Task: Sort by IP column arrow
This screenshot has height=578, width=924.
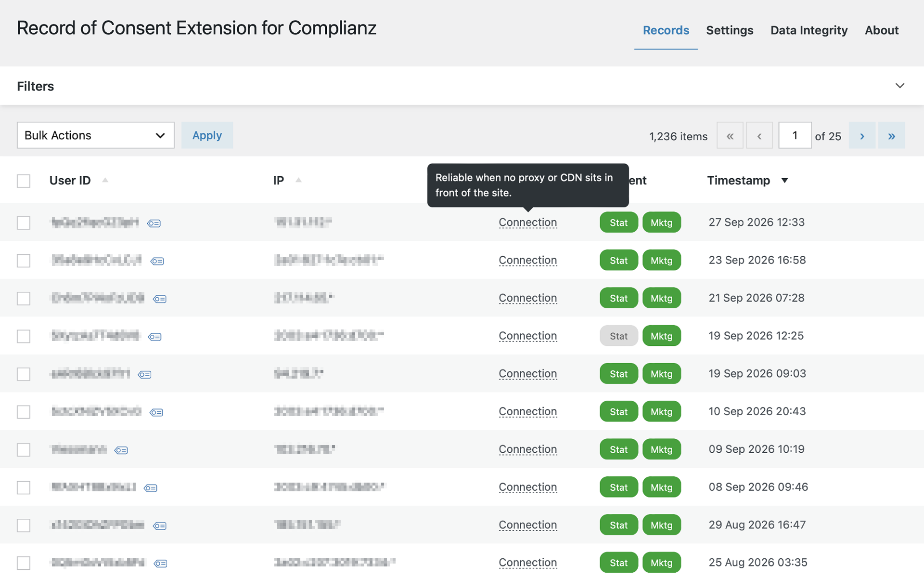Action: coord(298,180)
